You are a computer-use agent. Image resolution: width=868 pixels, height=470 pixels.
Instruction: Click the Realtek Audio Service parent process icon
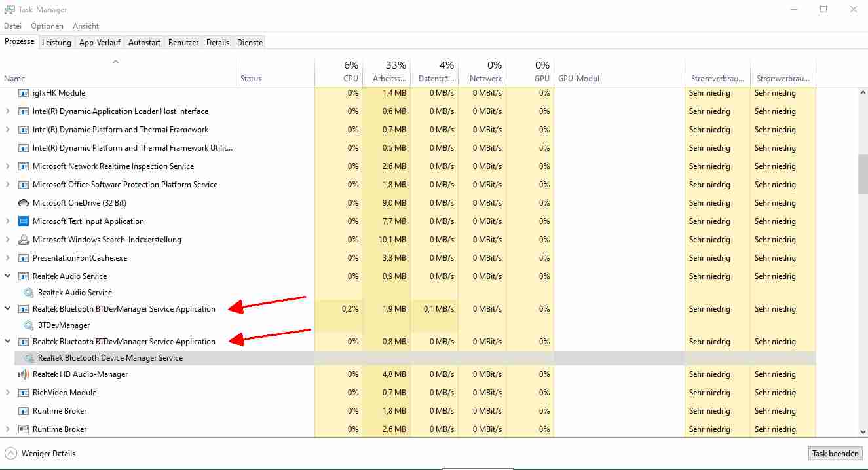point(24,276)
